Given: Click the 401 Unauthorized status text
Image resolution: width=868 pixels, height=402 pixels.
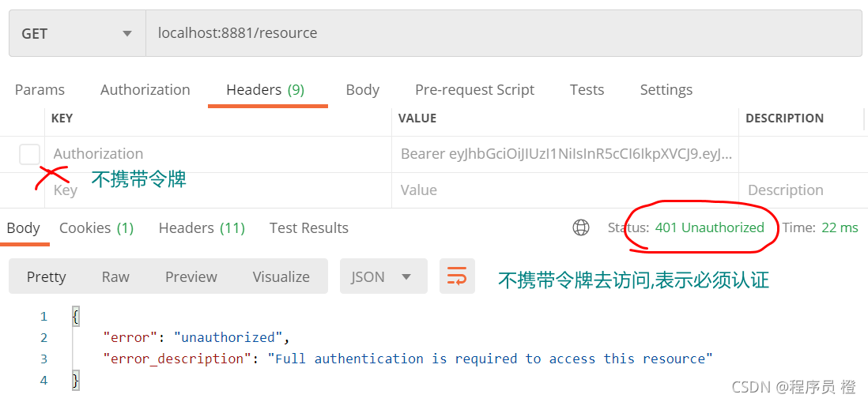Looking at the screenshot, I should 710,227.
